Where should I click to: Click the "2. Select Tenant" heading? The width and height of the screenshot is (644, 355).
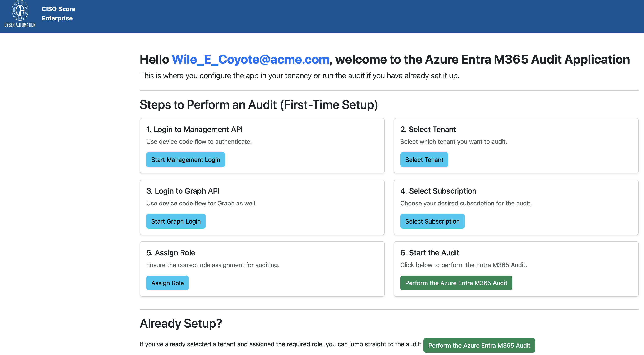point(428,129)
